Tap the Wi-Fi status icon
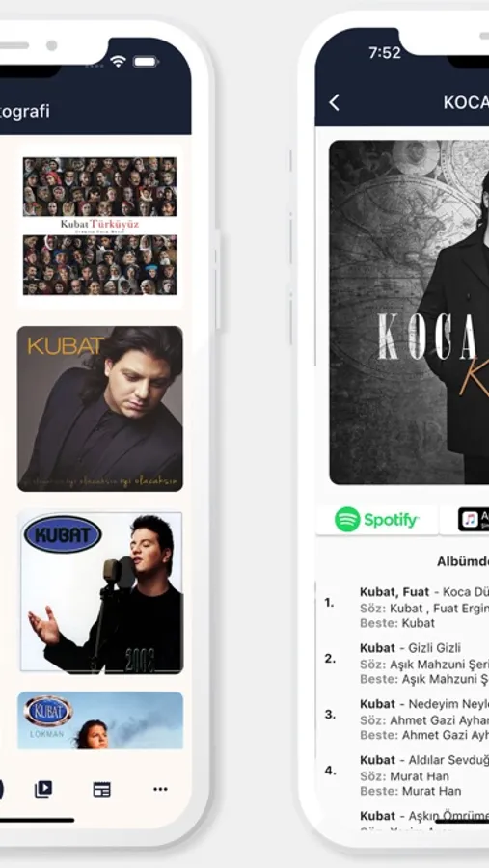The width and height of the screenshot is (489, 868). click(118, 62)
